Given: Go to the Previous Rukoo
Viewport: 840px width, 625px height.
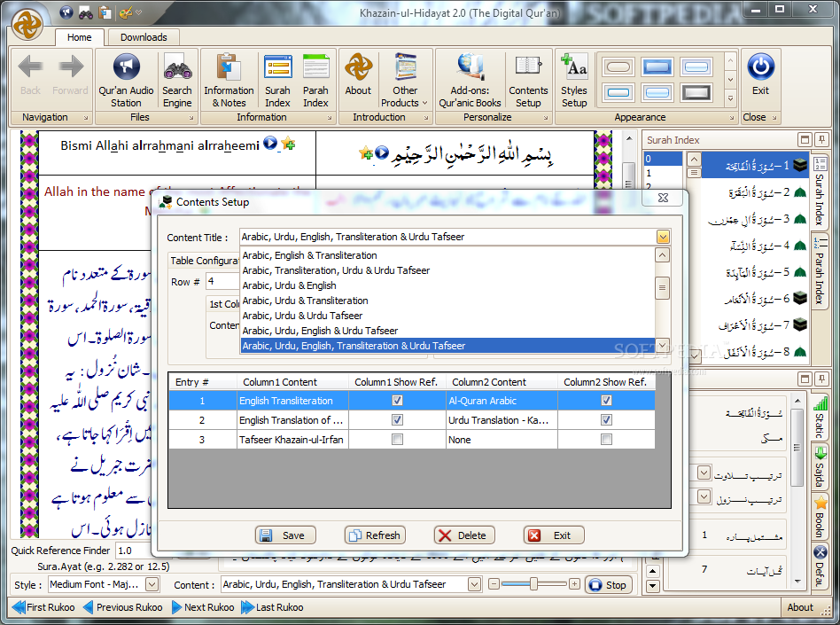Looking at the screenshot, I should (122, 607).
